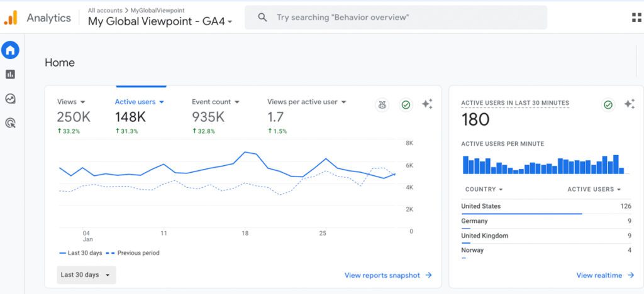Click the Norway country row
Viewport: 644px width, 294px height.
pos(547,251)
